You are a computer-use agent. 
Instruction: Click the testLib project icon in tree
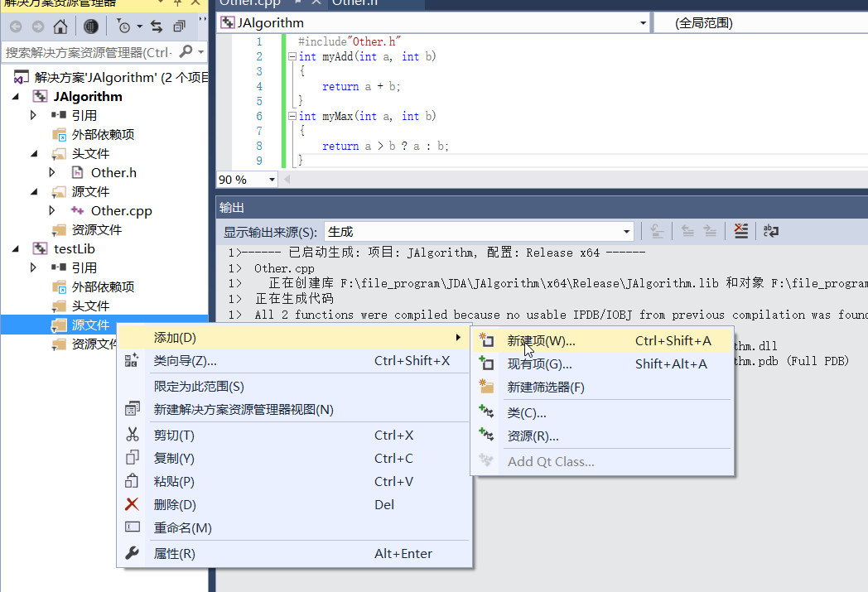point(40,248)
